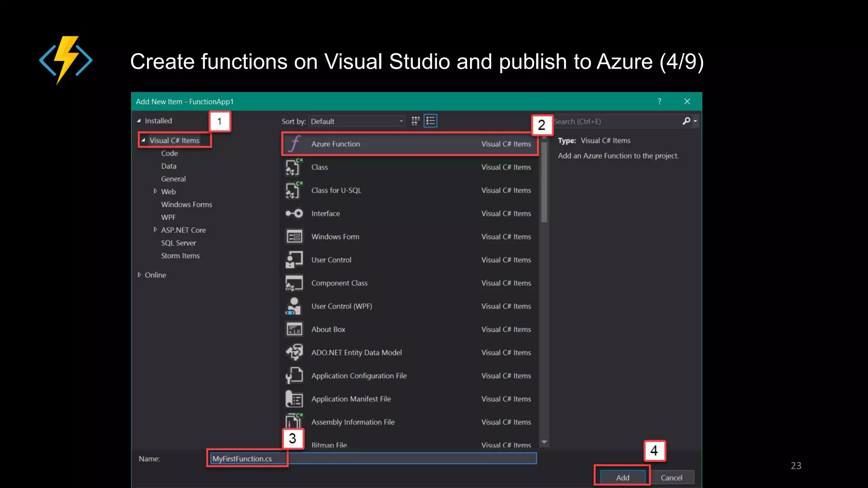868x488 pixels.
Task: Select the Data category
Action: coord(169,166)
